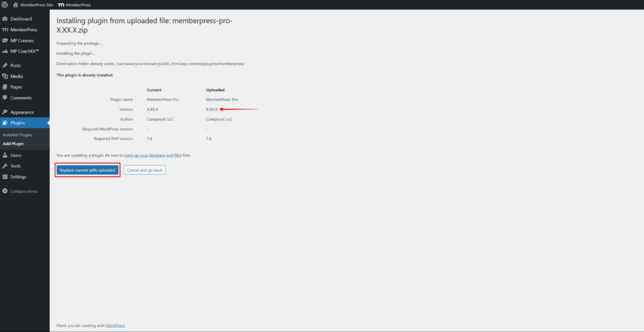Image resolution: width=644 pixels, height=332 pixels.
Task: Click Replace current with uploaded
Action: [87, 170]
